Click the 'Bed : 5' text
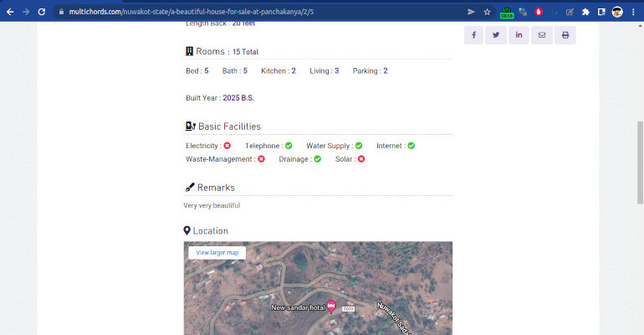The image size is (644, 335). (197, 70)
